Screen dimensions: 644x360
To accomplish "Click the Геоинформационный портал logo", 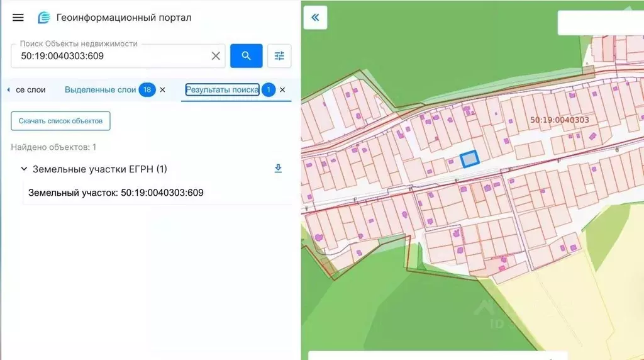I will (x=44, y=18).
